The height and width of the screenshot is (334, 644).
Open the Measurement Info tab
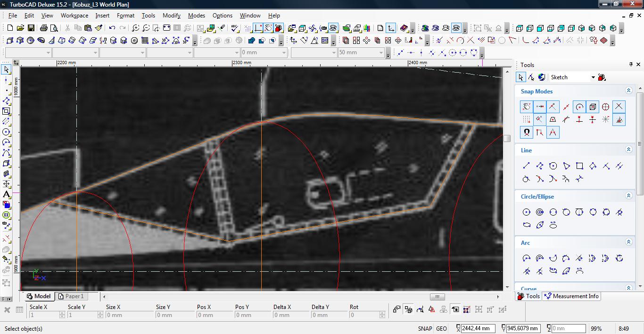click(571, 296)
